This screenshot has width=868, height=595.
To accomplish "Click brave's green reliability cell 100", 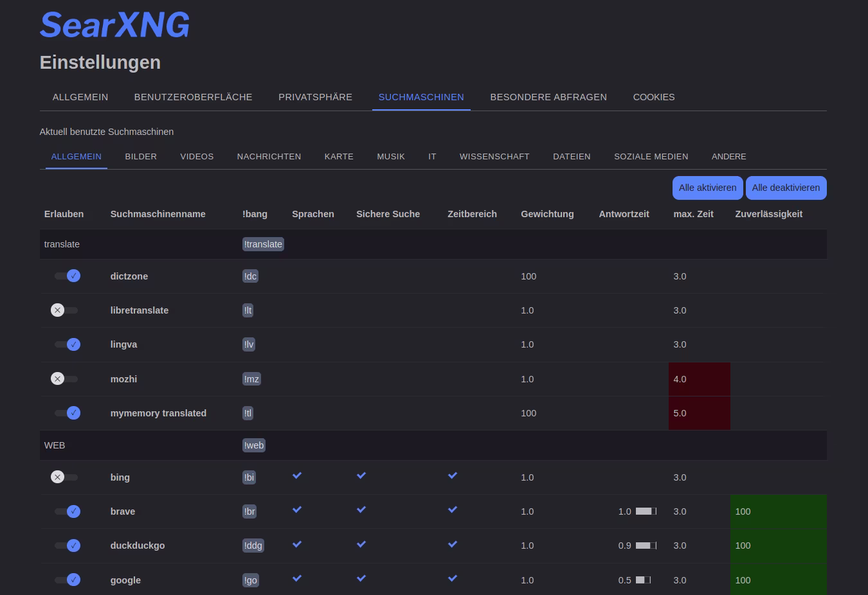I will (779, 511).
